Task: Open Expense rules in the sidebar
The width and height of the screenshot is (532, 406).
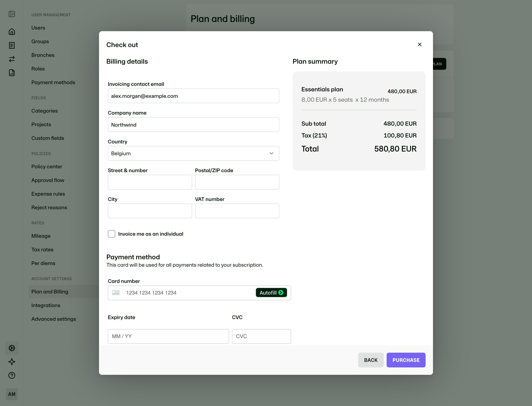Action: (x=48, y=194)
